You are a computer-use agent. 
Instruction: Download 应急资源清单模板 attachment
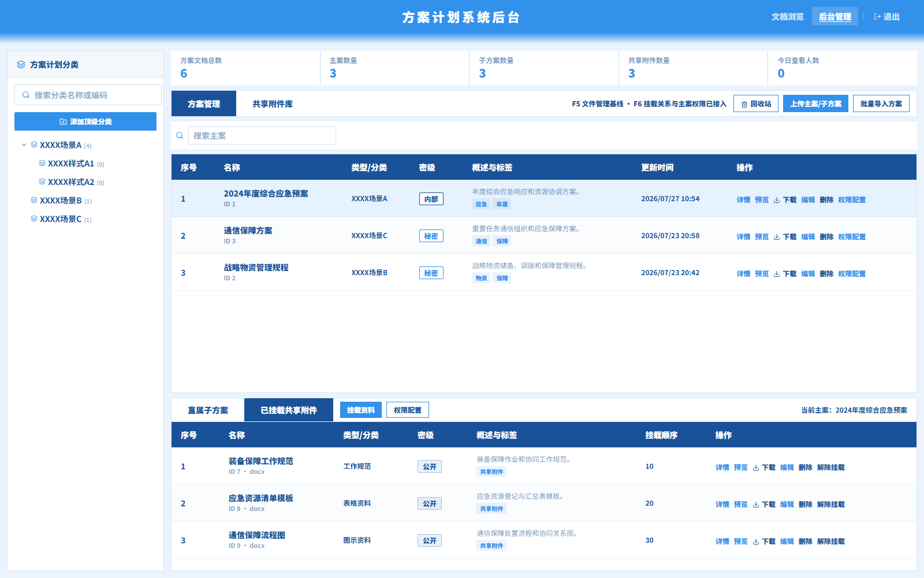pos(764,505)
